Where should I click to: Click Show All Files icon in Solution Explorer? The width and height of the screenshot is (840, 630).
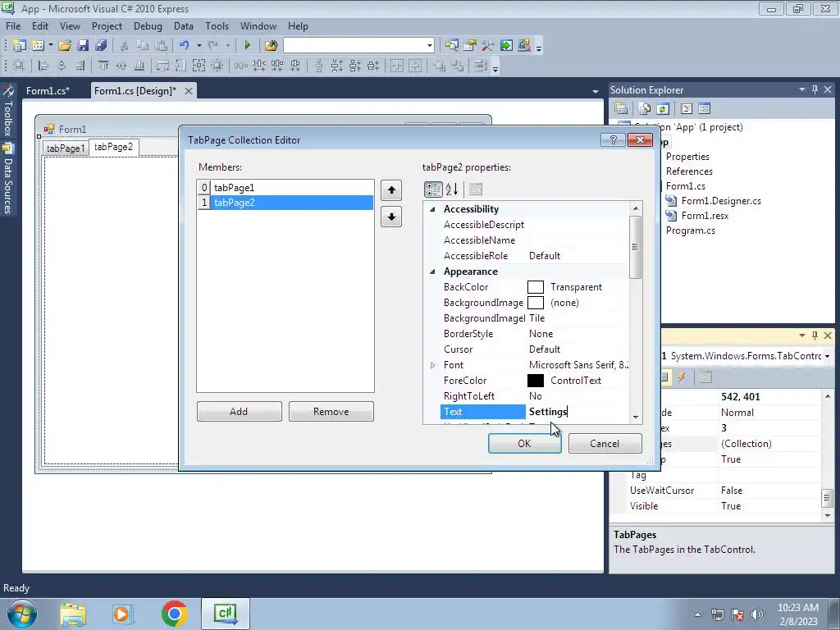pos(645,109)
